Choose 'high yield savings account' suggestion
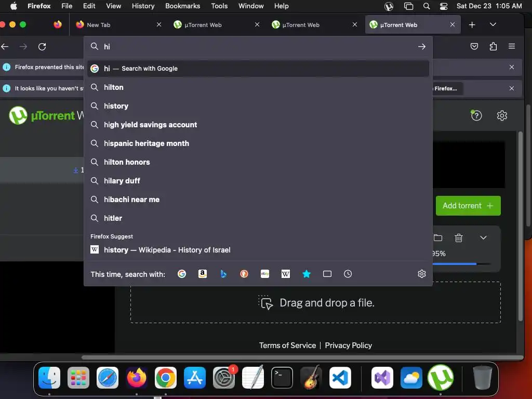This screenshot has width=532, height=399. pos(258,125)
